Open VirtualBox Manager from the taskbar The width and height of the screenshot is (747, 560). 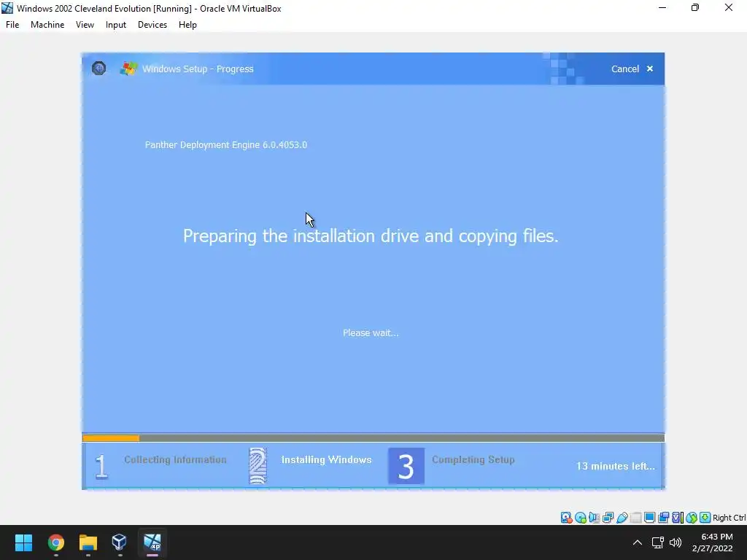[119, 542]
